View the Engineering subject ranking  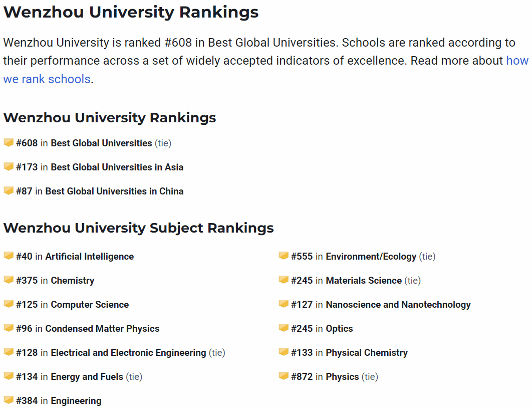[76, 401]
